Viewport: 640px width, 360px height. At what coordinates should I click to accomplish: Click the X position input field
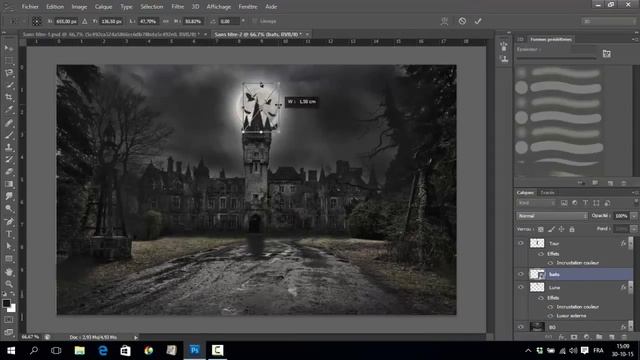(x=67, y=21)
